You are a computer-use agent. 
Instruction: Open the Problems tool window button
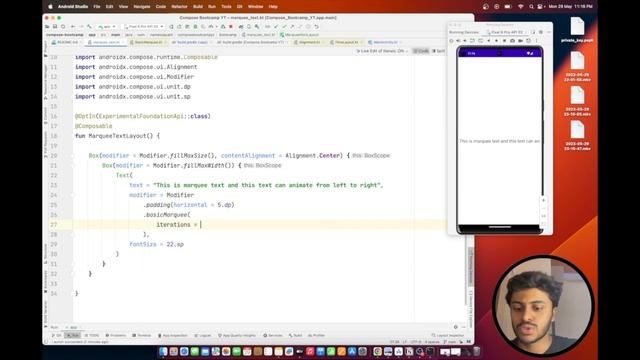(116, 336)
